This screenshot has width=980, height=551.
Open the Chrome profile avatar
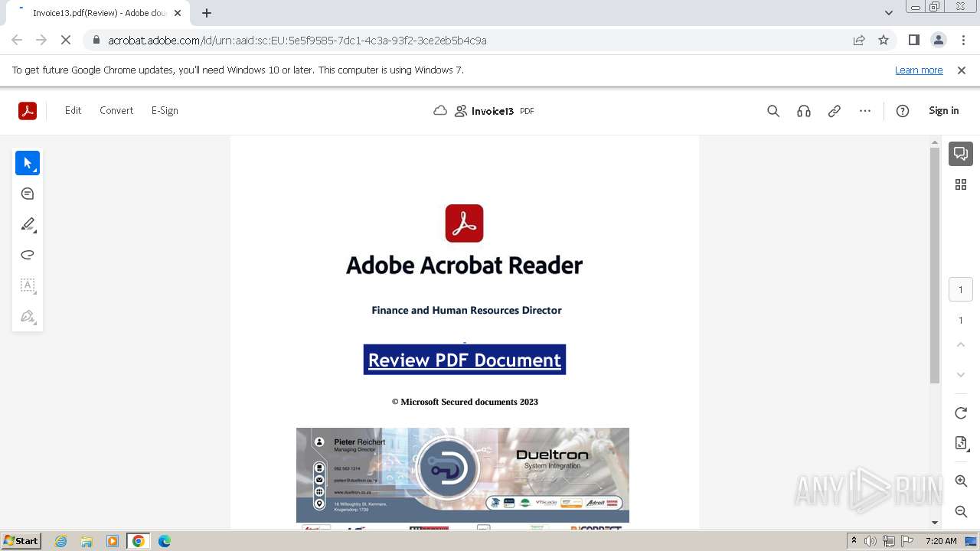[938, 41]
